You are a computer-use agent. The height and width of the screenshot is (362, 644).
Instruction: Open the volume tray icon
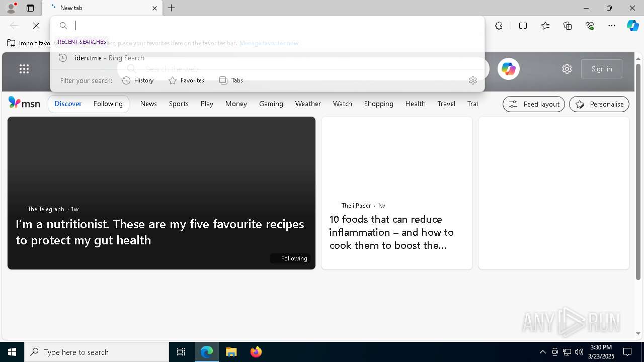[x=579, y=352]
